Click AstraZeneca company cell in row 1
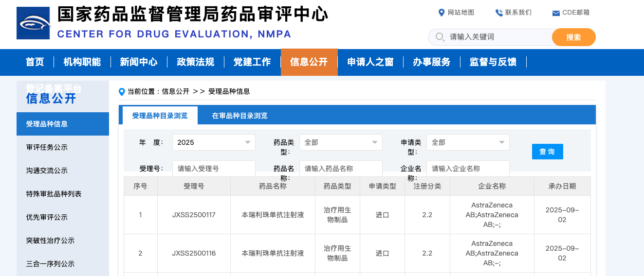644x276 pixels. pyautogui.click(x=492, y=215)
